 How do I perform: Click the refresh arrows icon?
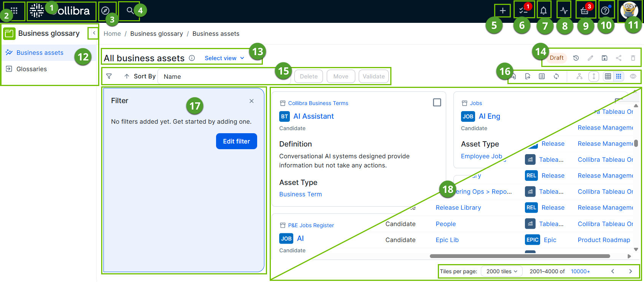pos(556,76)
